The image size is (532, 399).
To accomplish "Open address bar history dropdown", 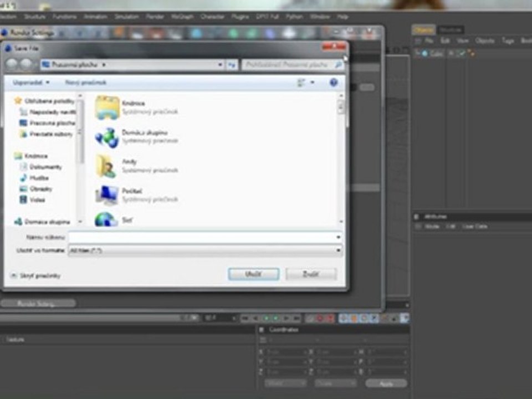I will (220, 64).
